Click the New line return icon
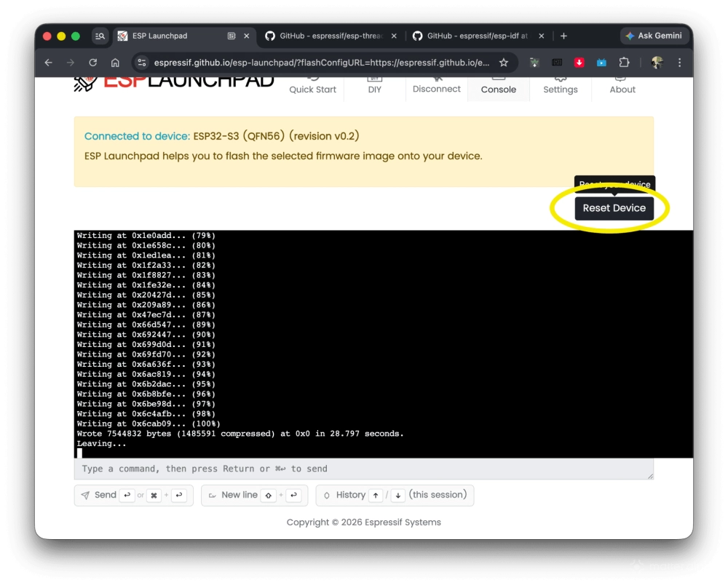Screen dimensions: 728x585 coord(212,496)
